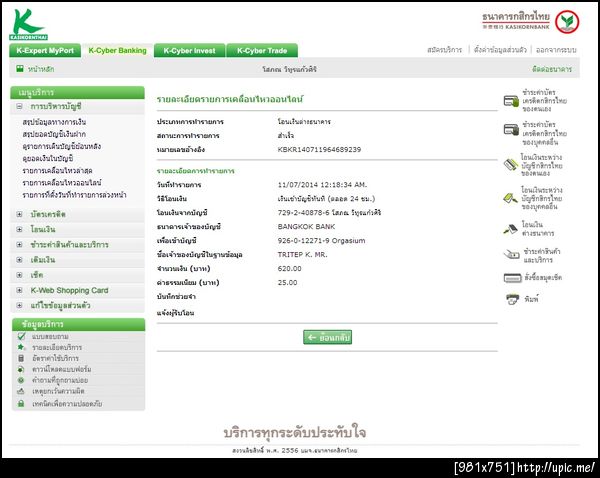Viewport: 600px width, 478px height.
Task: Click the icon beside เหตุยกเว้นความผิด
Action: [21, 391]
